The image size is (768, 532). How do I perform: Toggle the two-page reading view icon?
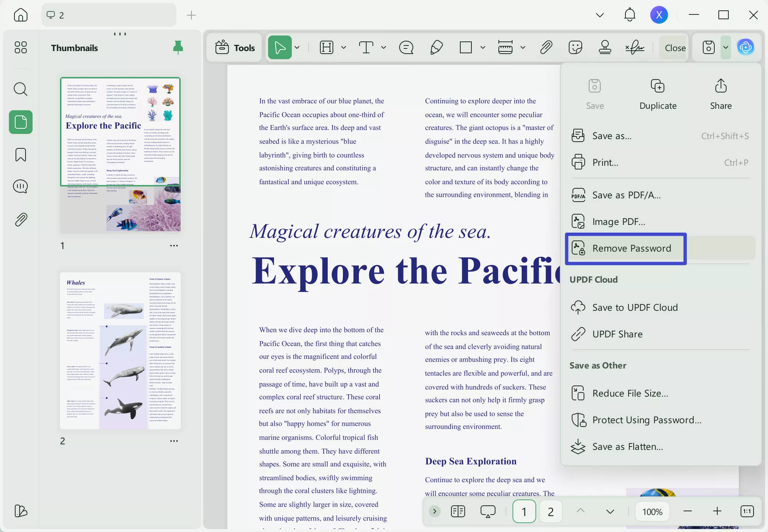coord(458,511)
